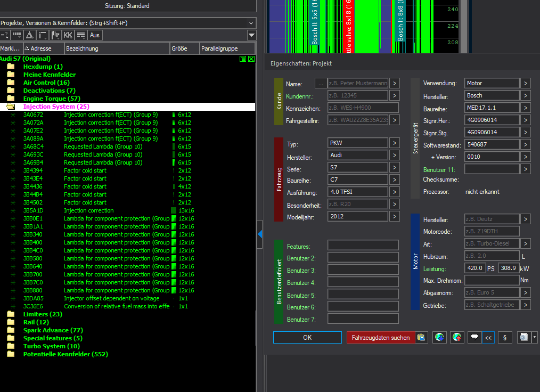Click green X icon on Audi S7 row

point(251,59)
